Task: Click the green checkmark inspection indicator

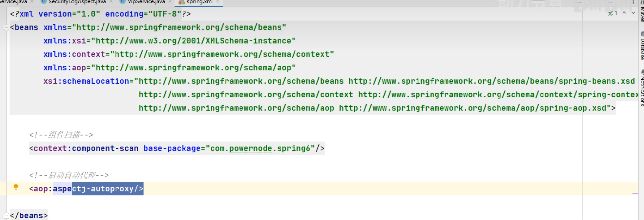Action: (610, 13)
